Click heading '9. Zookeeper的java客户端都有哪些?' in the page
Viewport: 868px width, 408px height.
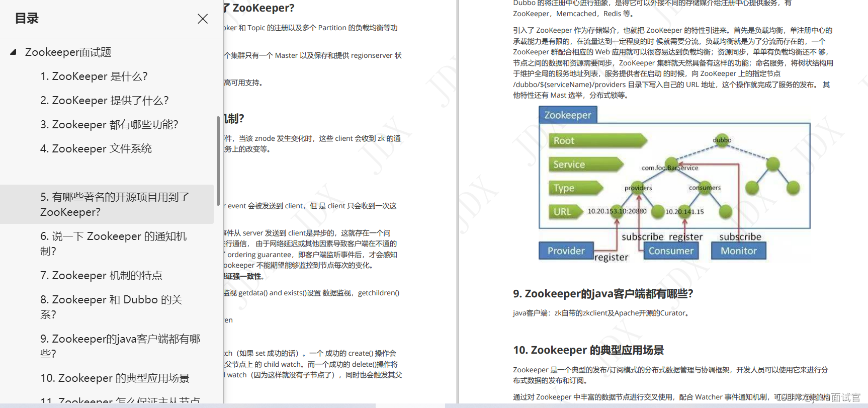[603, 294]
